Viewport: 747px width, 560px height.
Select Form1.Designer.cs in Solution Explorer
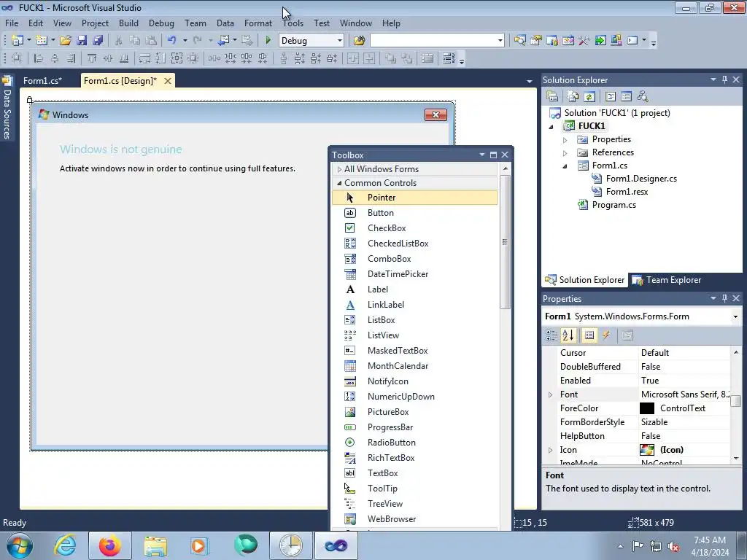641,179
